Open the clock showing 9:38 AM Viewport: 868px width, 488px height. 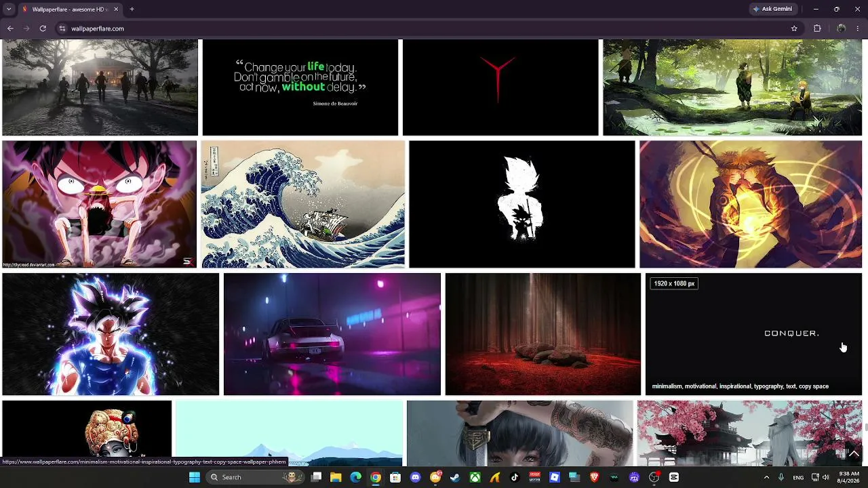point(849,477)
